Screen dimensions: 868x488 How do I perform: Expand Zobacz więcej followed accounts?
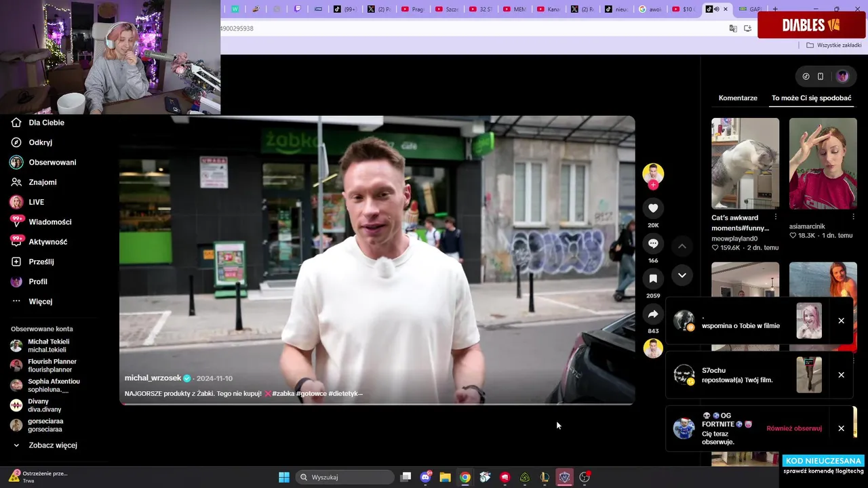tap(45, 445)
